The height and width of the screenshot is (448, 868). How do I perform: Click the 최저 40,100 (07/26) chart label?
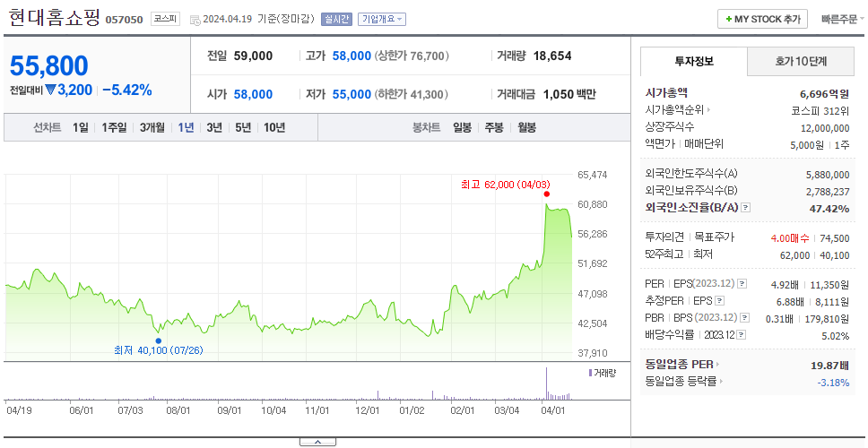(159, 350)
